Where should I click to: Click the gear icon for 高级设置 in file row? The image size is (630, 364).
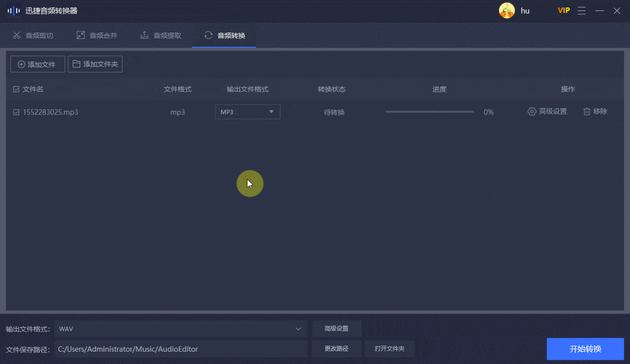532,112
